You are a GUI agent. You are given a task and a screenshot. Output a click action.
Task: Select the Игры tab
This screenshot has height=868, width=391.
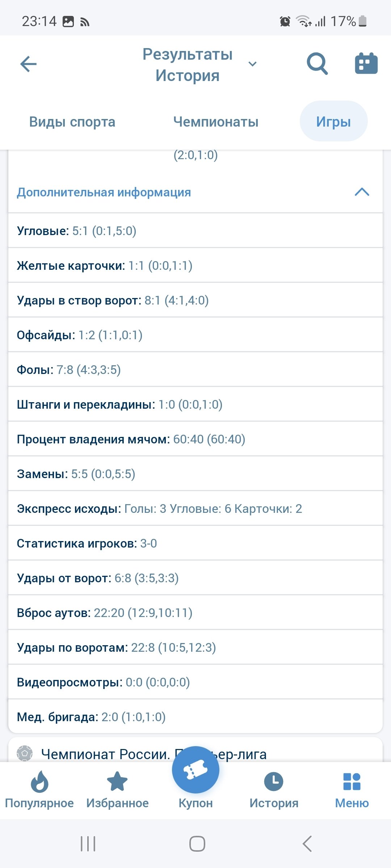(333, 122)
